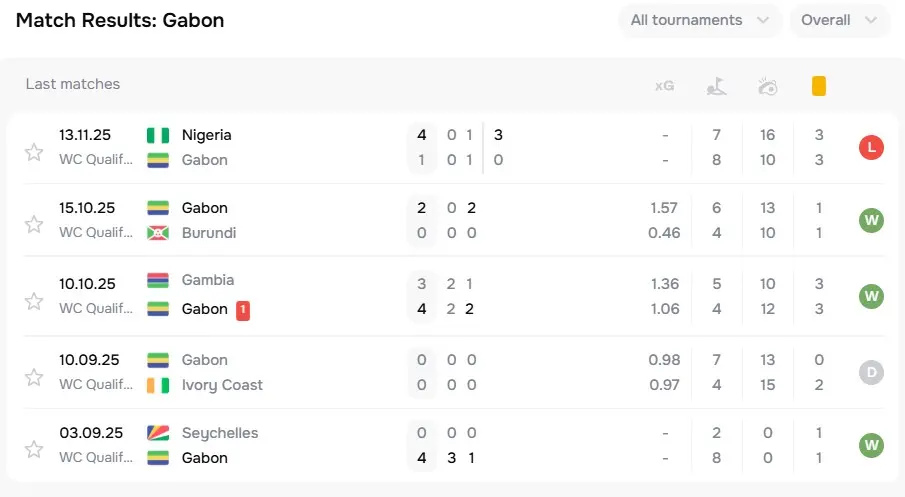
Task: Select the Last matches section label
Action: click(x=73, y=84)
